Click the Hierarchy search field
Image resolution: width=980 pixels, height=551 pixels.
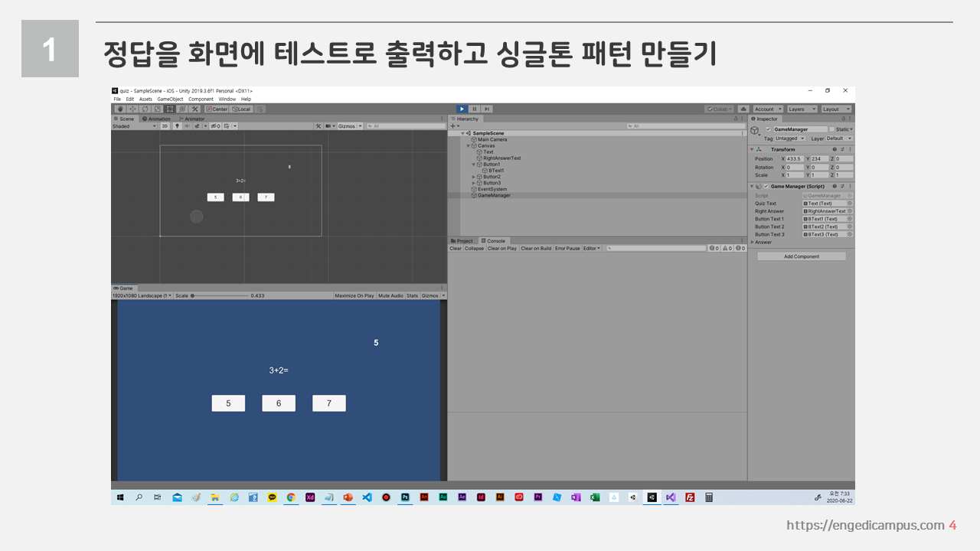[686, 126]
